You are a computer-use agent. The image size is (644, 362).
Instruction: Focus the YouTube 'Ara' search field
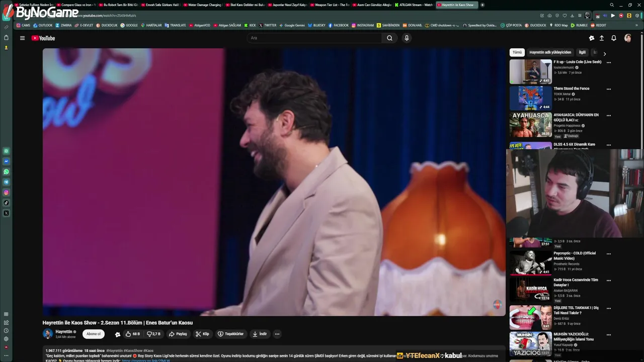(x=314, y=38)
